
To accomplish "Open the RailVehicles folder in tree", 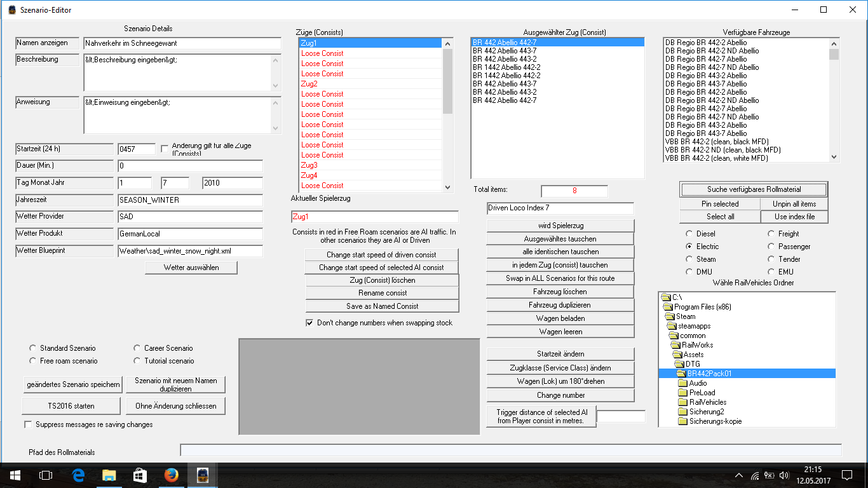I will tap(707, 402).
